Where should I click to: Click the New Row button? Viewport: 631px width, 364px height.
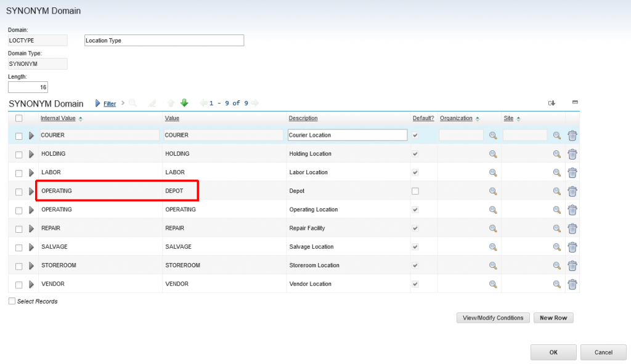tap(553, 318)
